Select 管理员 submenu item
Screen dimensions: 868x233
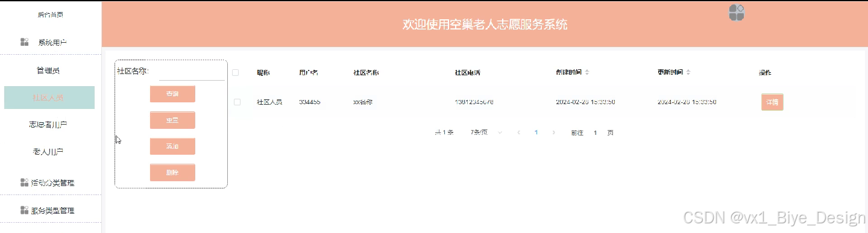[49, 70]
